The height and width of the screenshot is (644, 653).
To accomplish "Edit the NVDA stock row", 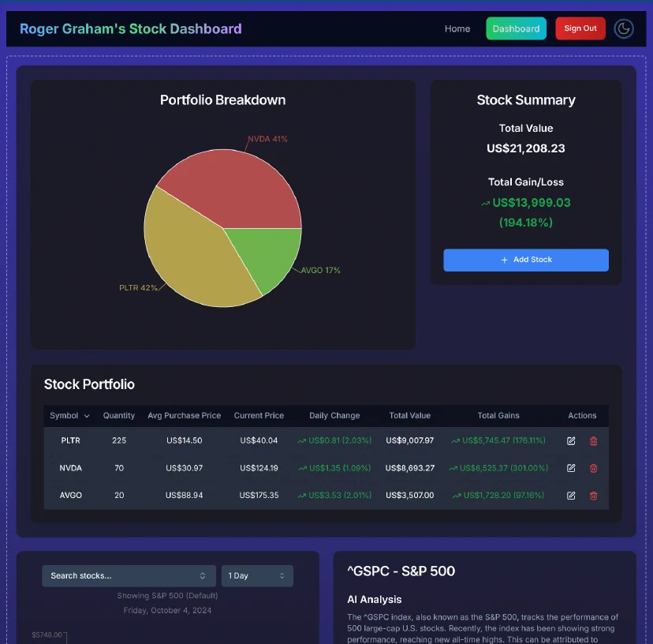I will (x=571, y=468).
